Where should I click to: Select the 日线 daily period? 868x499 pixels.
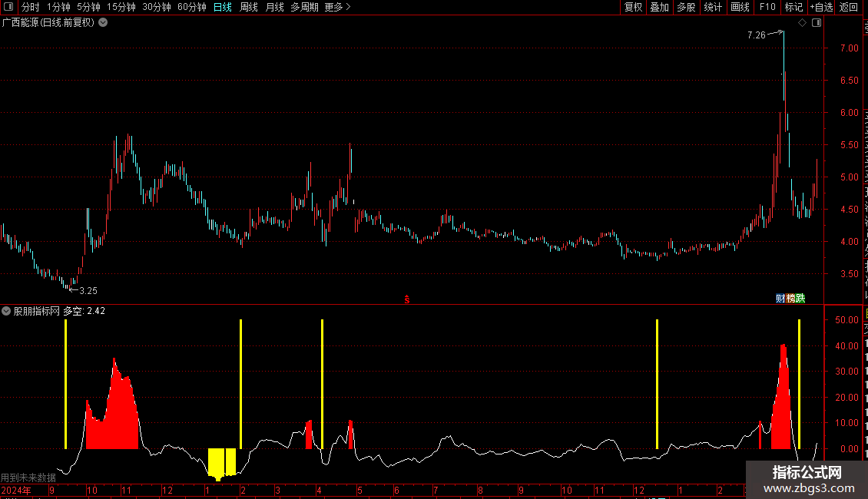click(223, 7)
